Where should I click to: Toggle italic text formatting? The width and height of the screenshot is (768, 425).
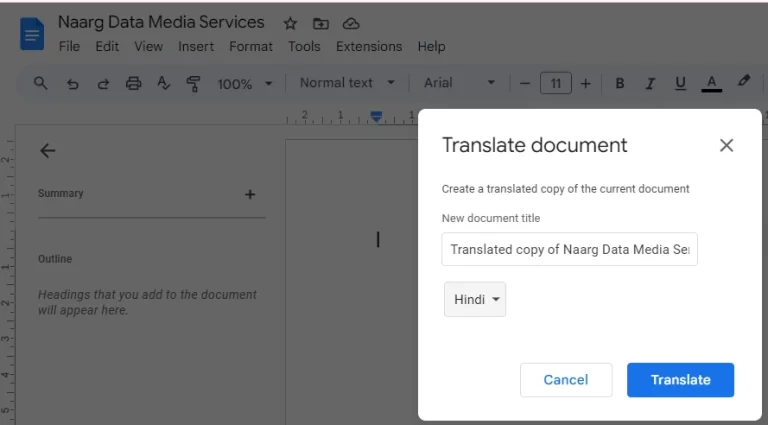coord(650,84)
